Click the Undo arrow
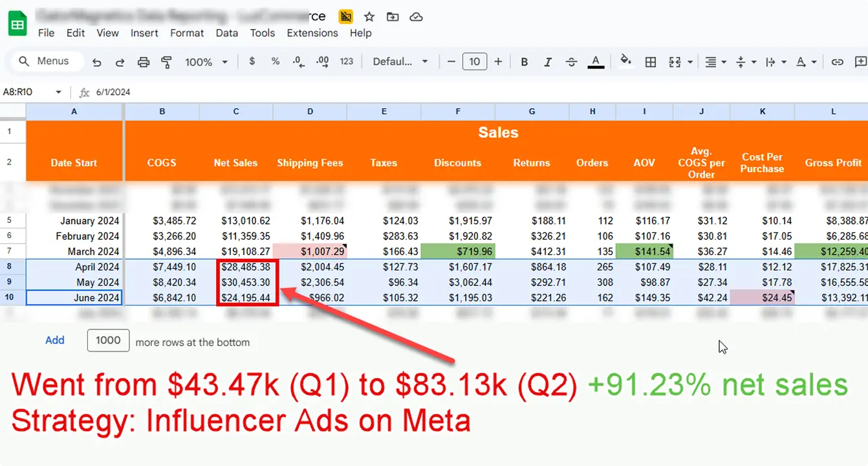The height and width of the screenshot is (466, 868). [97, 62]
